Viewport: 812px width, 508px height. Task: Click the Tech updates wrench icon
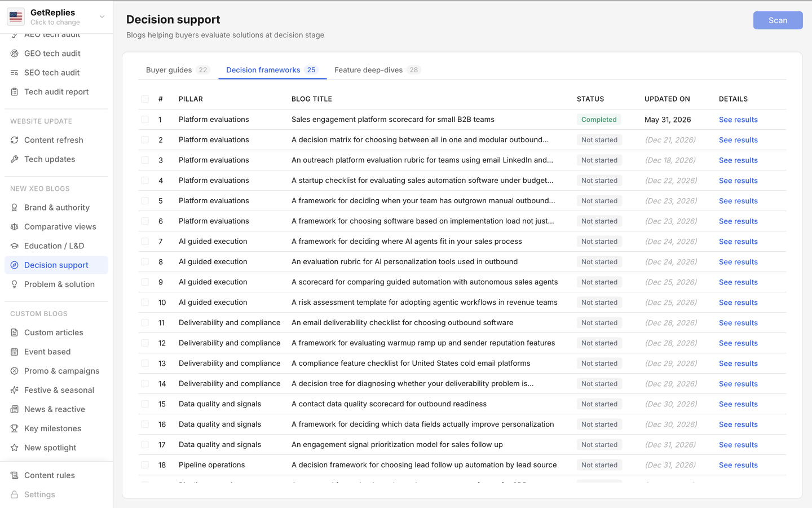[15, 159]
